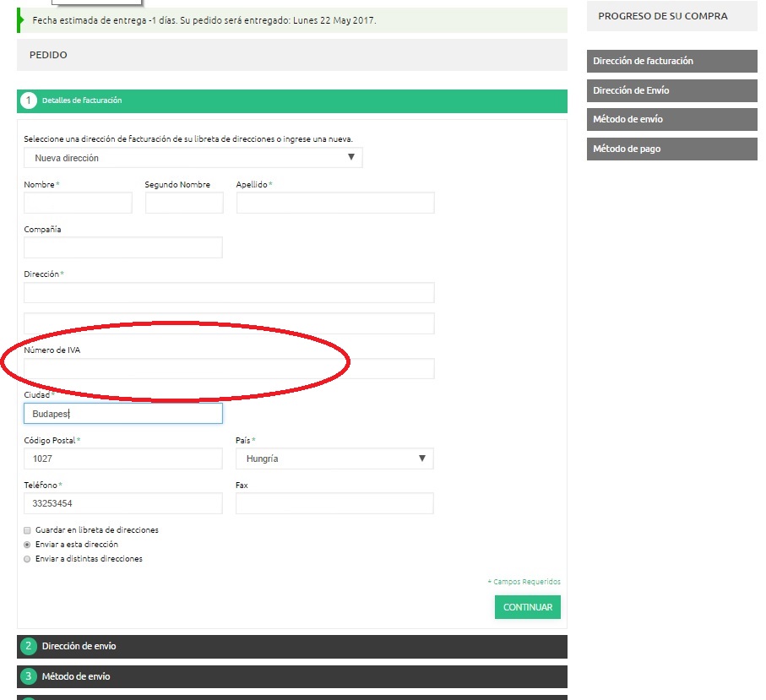The image size is (766, 700).
Task: Click the Compañía input field
Action: tap(123, 247)
